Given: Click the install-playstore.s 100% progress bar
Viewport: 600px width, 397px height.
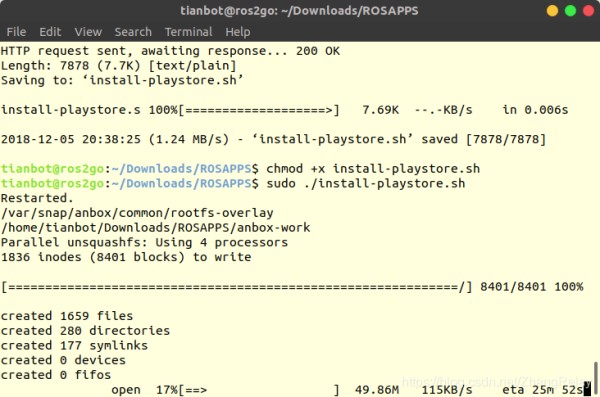Looking at the screenshot, I should click(259, 110).
